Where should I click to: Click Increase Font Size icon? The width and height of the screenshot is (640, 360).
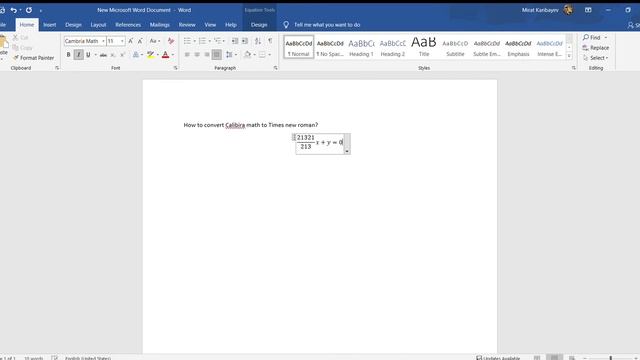tap(131, 41)
